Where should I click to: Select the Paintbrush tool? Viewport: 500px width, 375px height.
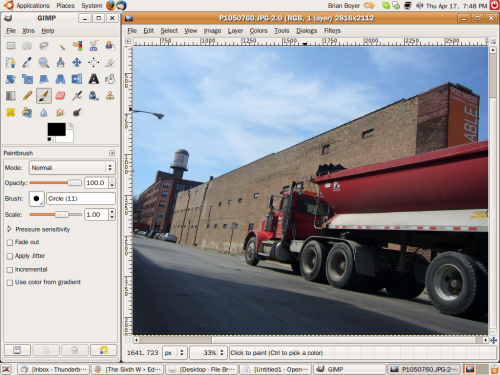44,96
